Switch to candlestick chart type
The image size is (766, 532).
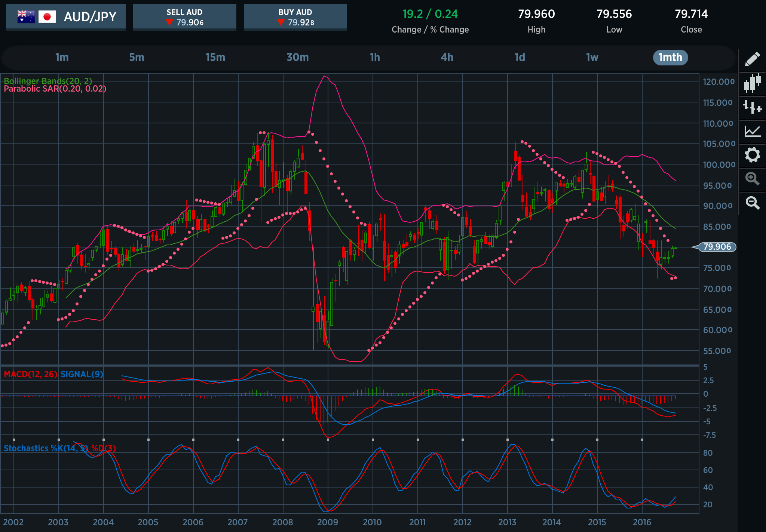pos(752,83)
